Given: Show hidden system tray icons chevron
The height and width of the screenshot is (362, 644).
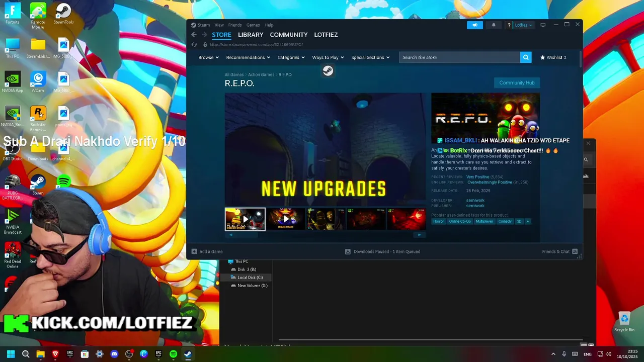Looking at the screenshot, I should pos(553,354).
